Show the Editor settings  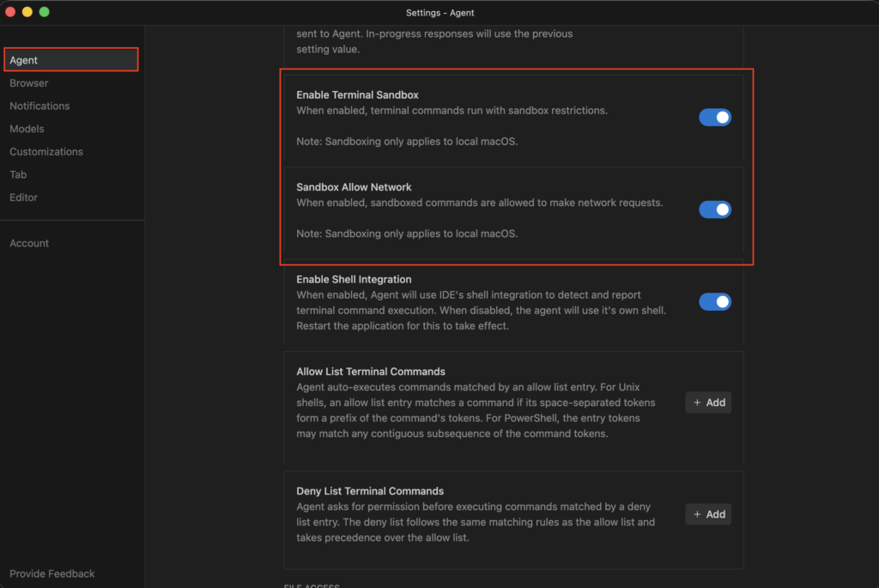click(24, 197)
